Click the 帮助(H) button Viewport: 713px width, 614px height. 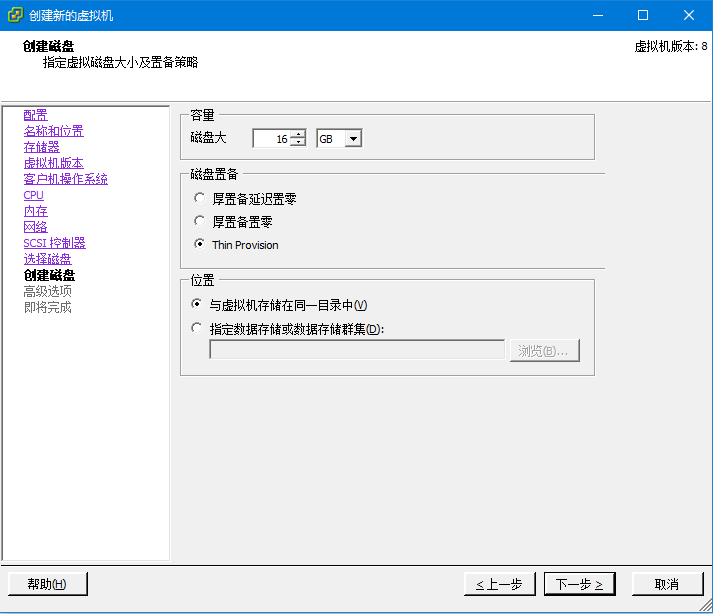pos(48,584)
